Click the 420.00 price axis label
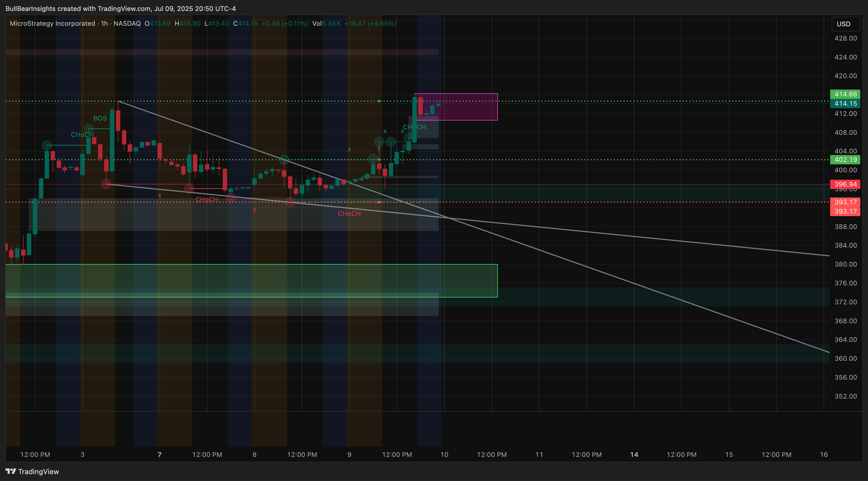 point(846,76)
